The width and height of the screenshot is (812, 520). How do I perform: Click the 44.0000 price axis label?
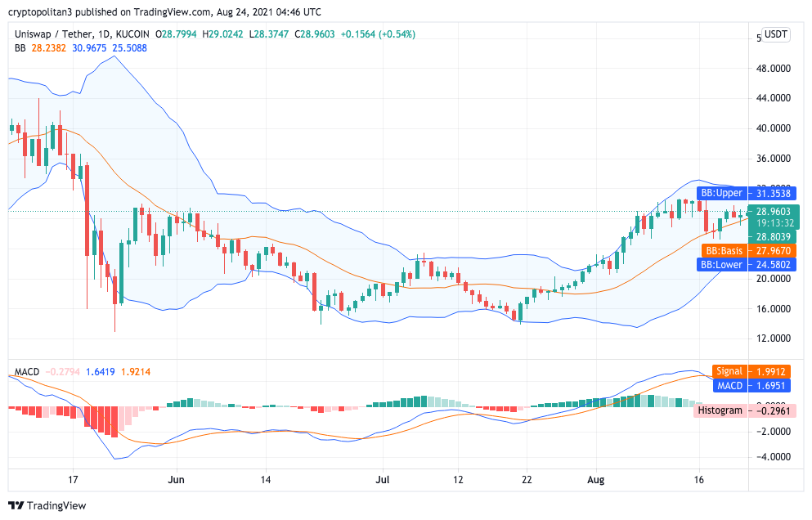774,98
